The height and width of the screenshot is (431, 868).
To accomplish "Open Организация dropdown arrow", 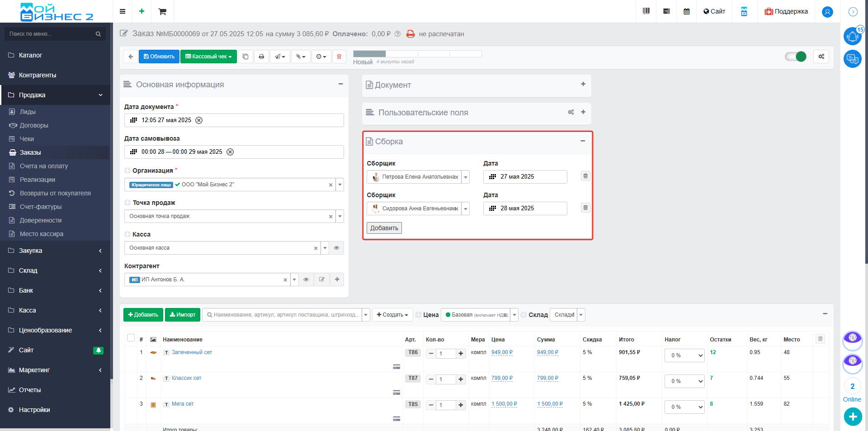I will [x=340, y=185].
